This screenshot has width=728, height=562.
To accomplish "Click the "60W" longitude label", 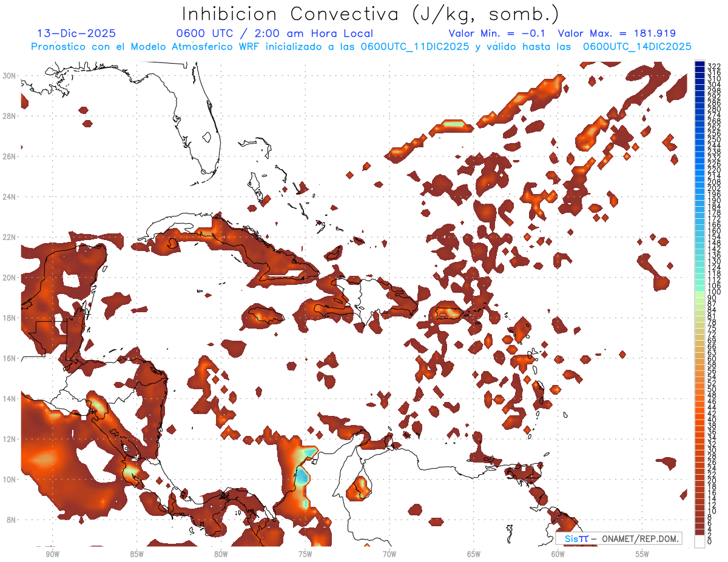I will pyautogui.click(x=558, y=554).
